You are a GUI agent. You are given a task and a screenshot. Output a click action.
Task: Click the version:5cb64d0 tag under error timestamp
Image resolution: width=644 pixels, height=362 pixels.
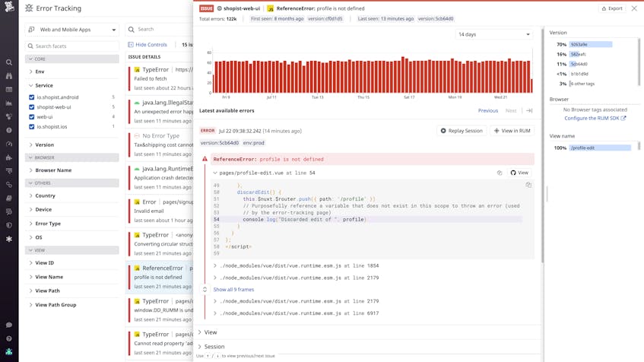220,143
